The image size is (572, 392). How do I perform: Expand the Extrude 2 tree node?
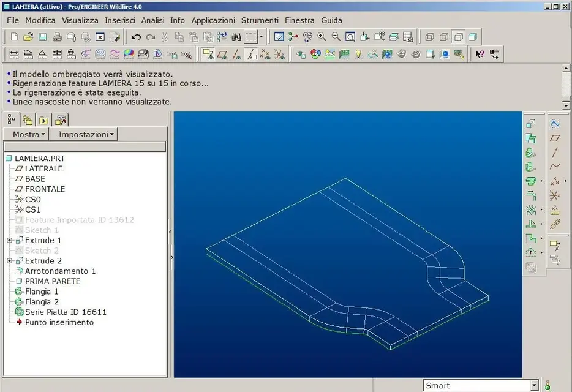click(x=9, y=260)
